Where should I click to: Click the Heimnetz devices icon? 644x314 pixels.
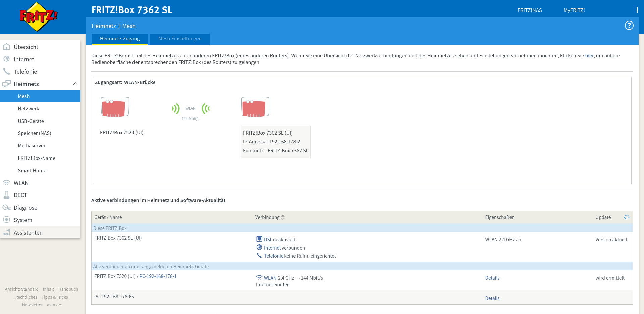pos(6,84)
